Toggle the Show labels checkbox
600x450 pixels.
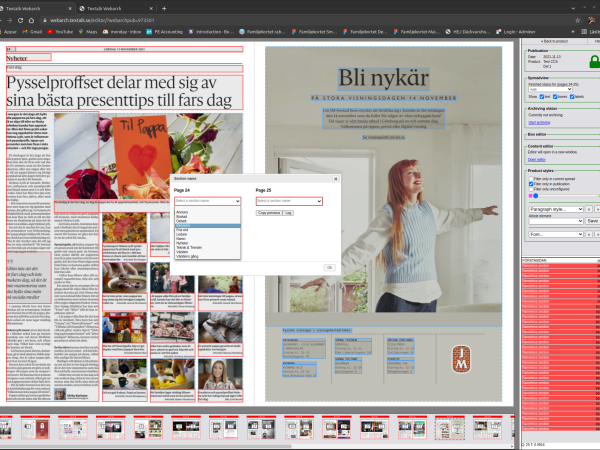pos(572,97)
